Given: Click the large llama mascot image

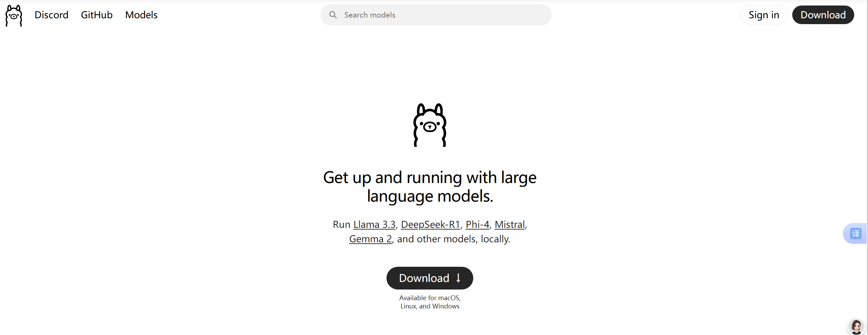Looking at the screenshot, I should [x=430, y=125].
